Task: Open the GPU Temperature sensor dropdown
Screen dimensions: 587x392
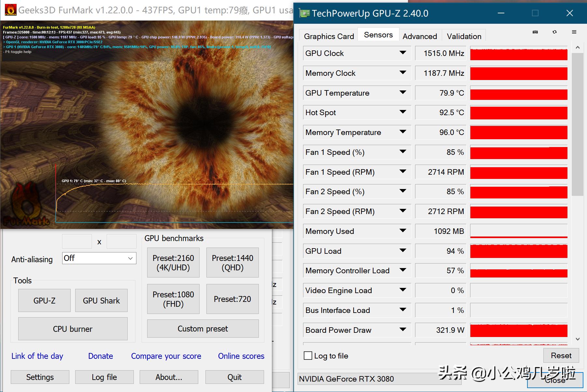Action: [403, 92]
